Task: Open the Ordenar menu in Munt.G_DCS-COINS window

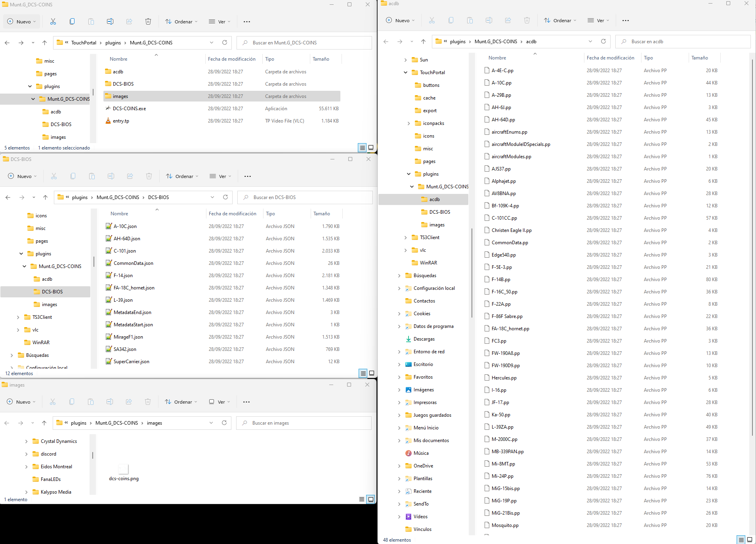Action: (x=181, y=22)
